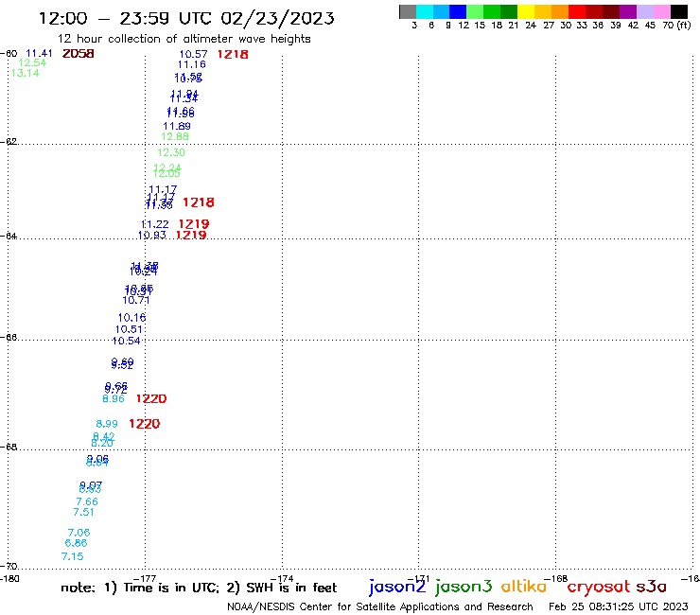700x615 pixels.
Task: Click the '1218' time label beside 10.57
Action: (x=233, y=54)
